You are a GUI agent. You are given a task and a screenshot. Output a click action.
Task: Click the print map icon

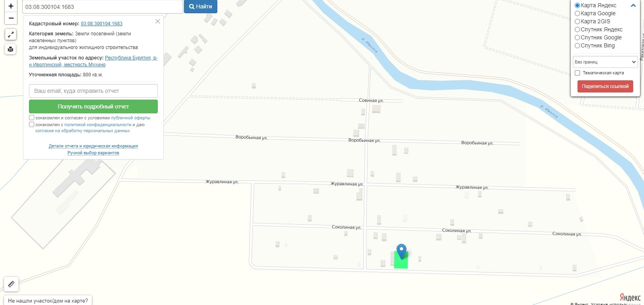coord(10,49)
